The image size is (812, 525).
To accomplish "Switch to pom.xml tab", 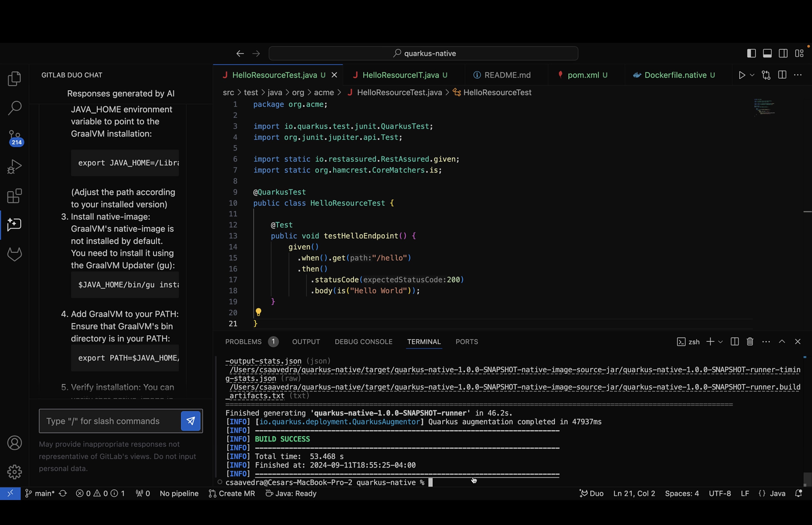I will pyautogui.click(x=586, y=75).
